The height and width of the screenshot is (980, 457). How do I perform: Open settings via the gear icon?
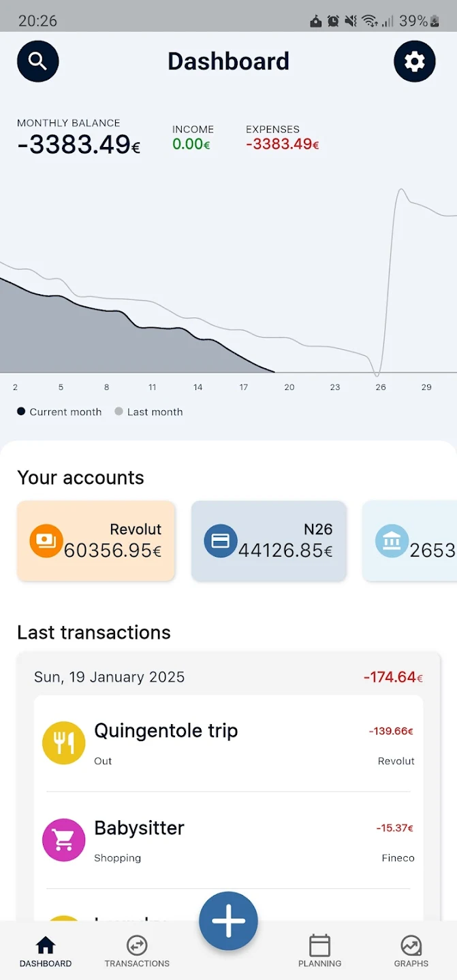(414, 61)
